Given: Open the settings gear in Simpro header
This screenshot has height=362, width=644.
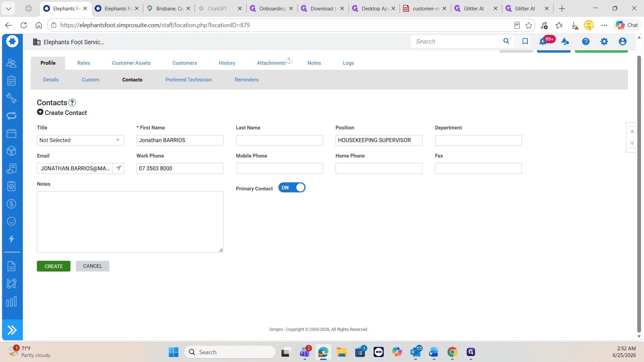Looking at the screenshot, I should tap(604, 41).
